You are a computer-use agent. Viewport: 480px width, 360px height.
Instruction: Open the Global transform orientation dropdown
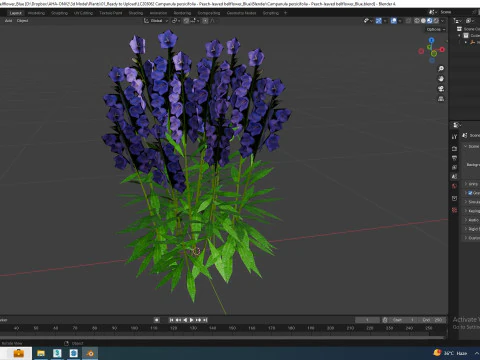click(156, 21)
